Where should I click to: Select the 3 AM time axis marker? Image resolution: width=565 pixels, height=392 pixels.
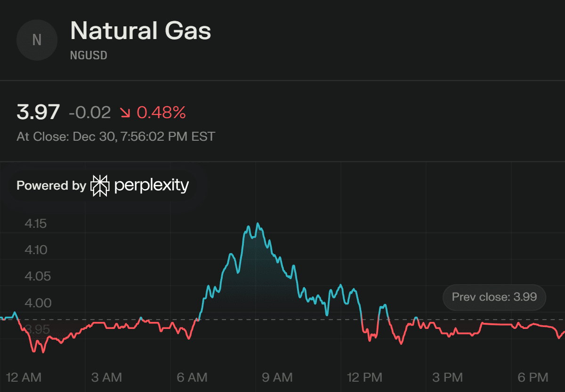[106, 377]
